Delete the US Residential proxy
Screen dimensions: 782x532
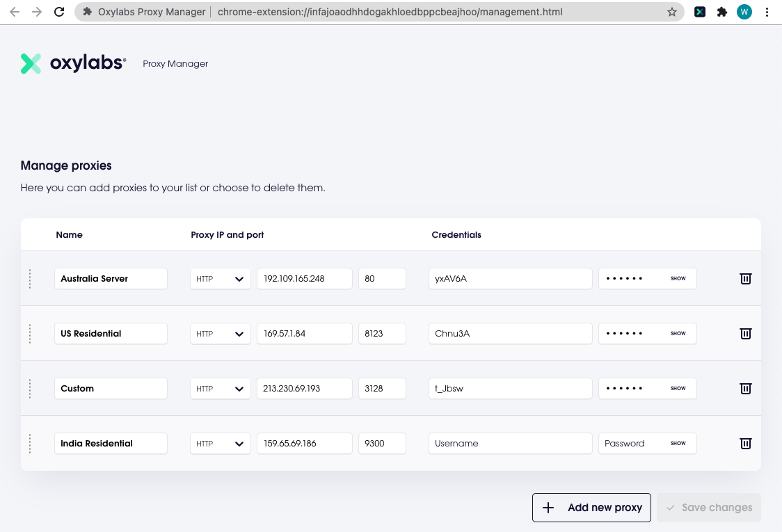coord(745,333)
